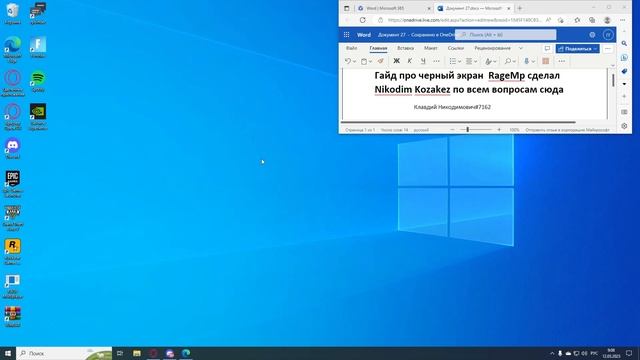Expand the Styles dropdown arrow
The height and width of the screenshot is (360, 640).
[x=495, y=62]
